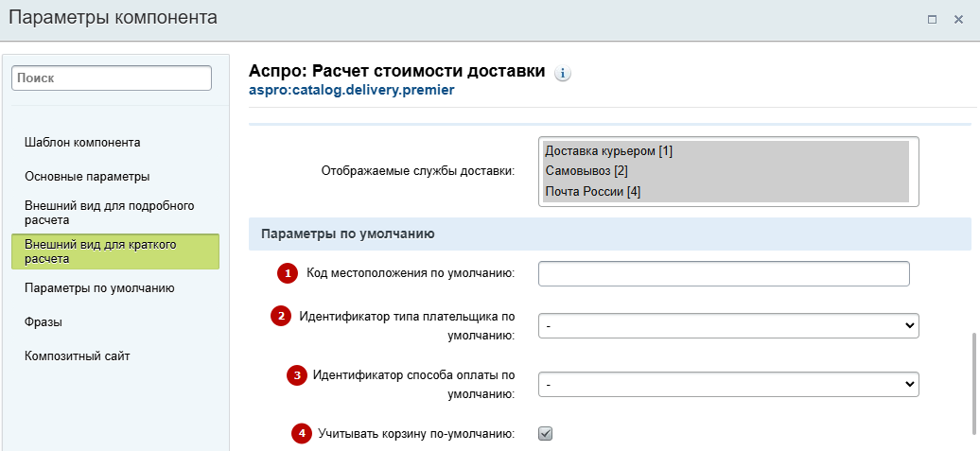The image size is (980, 451).
Task: Maximize the component parameters dialog
Action: 932,19
